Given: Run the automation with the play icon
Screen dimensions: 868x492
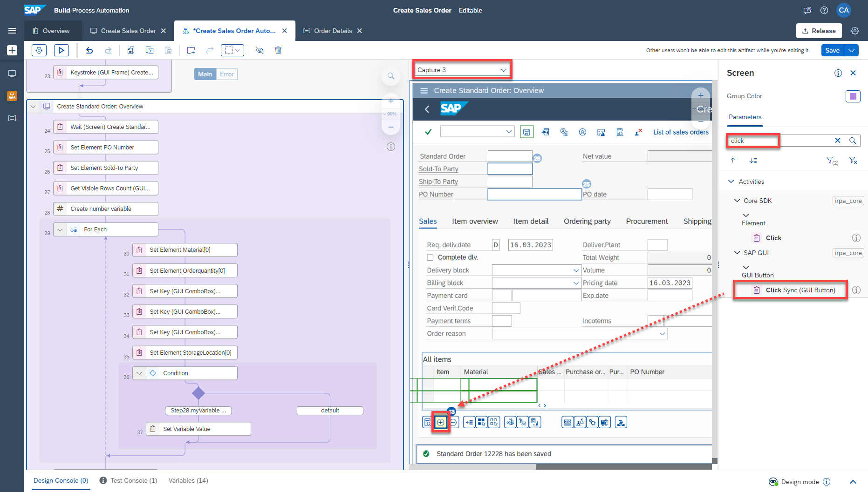Looking at the screenshot, I should click(x=62, y=50).
